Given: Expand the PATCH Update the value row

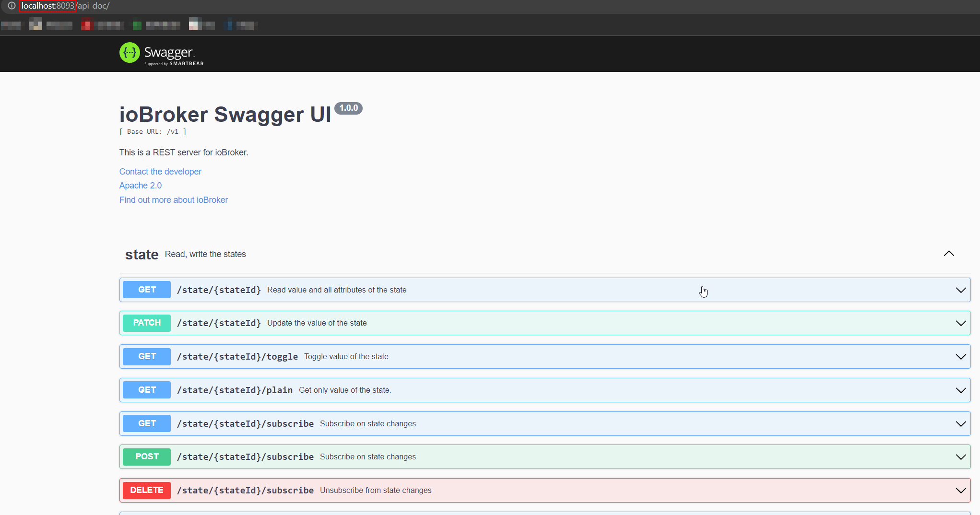Looking at the screenshot, I should (x=961, y=323).
